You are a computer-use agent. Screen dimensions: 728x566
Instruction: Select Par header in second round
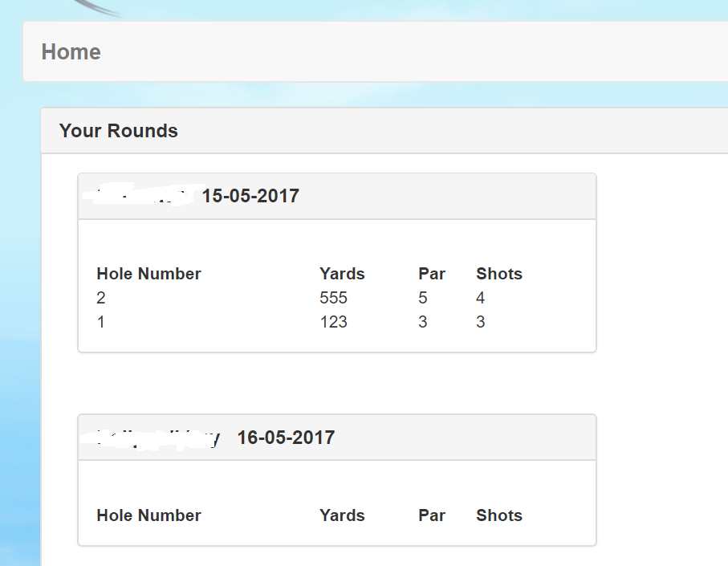432,515
